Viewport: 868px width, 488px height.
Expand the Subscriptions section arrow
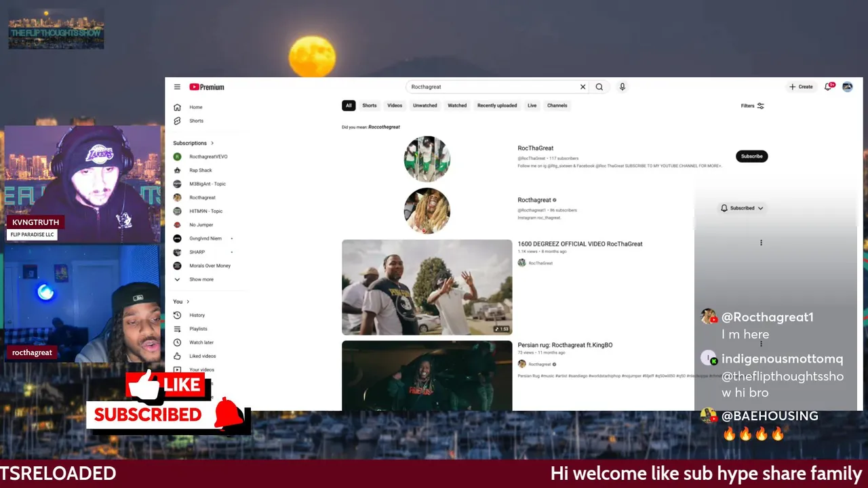[x=212, y=143]
